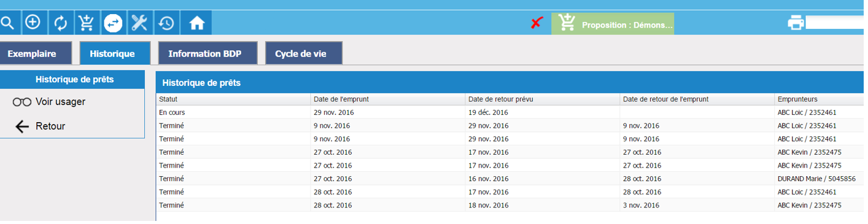Image resolution: width=868 pixels, height=224 pixels.
Task: Click the glasses icon beside Voir usager
Action: 21,102
